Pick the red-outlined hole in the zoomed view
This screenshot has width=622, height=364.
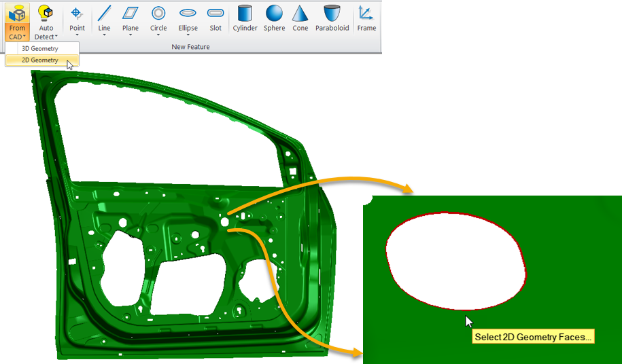pos(456,261)
